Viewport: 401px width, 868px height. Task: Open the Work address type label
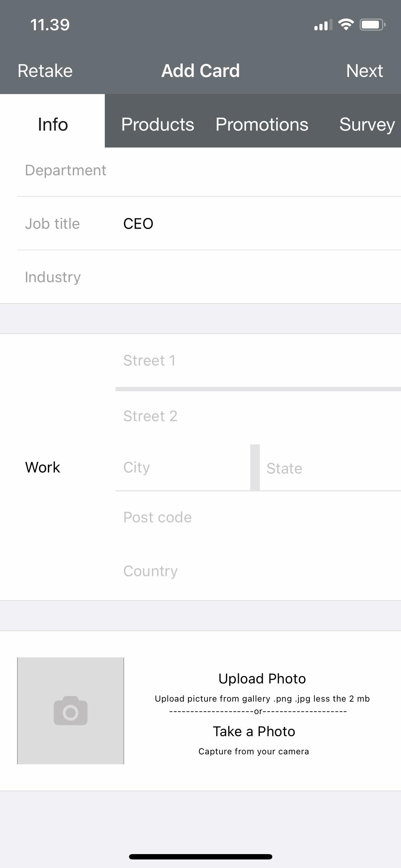(42, 467)
